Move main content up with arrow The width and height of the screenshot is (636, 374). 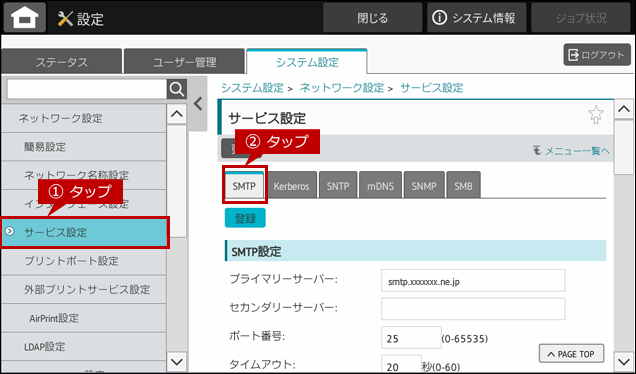pos(624,109)
